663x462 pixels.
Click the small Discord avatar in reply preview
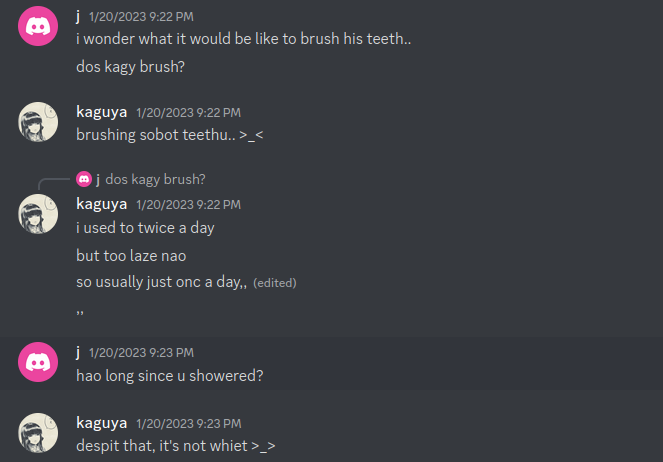83,179
